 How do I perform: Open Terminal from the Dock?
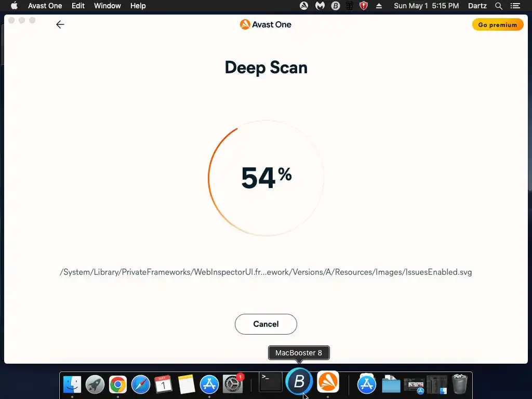(271, 382)
